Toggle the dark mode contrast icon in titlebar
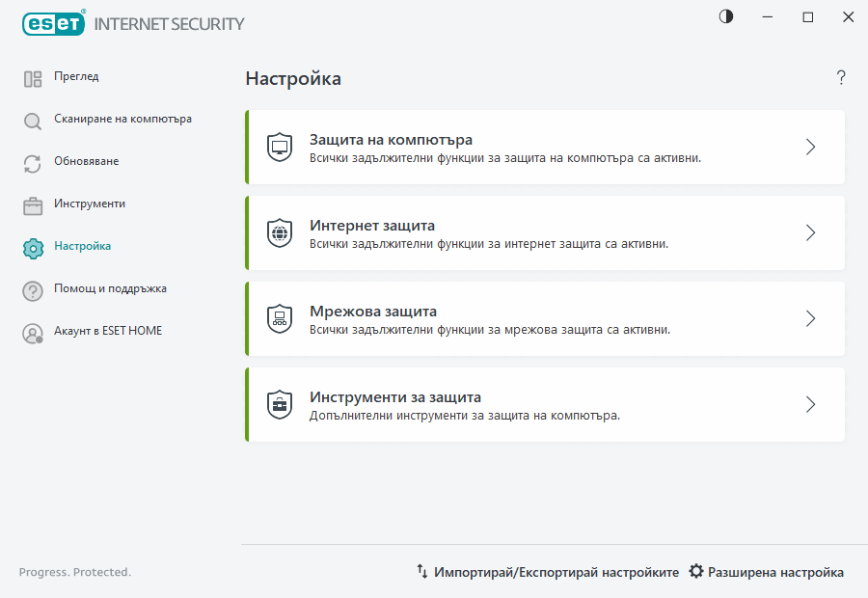868x598 pixels. click(x=725, y=16)
